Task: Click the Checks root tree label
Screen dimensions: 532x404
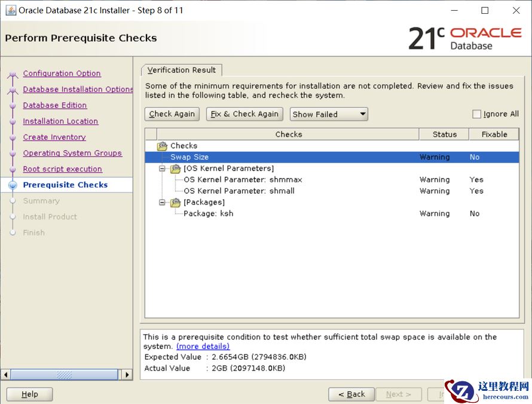Action: [184, 146]
